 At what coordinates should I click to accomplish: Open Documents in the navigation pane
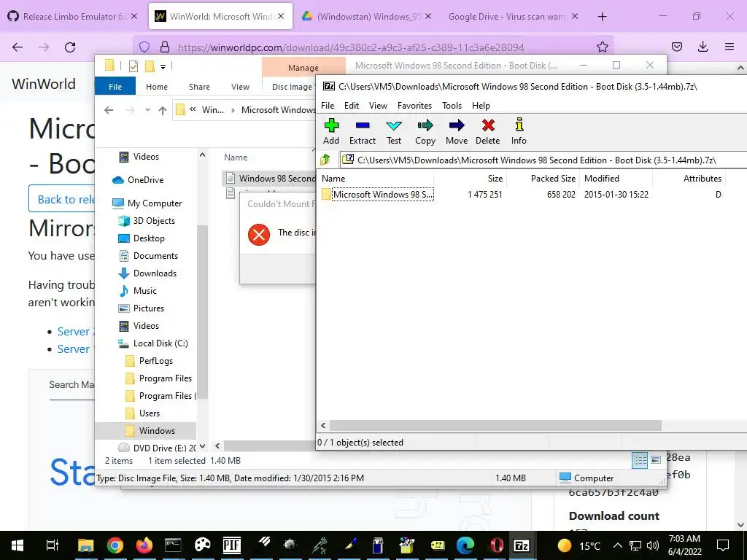pyautogui.click(x=148, y=256)
